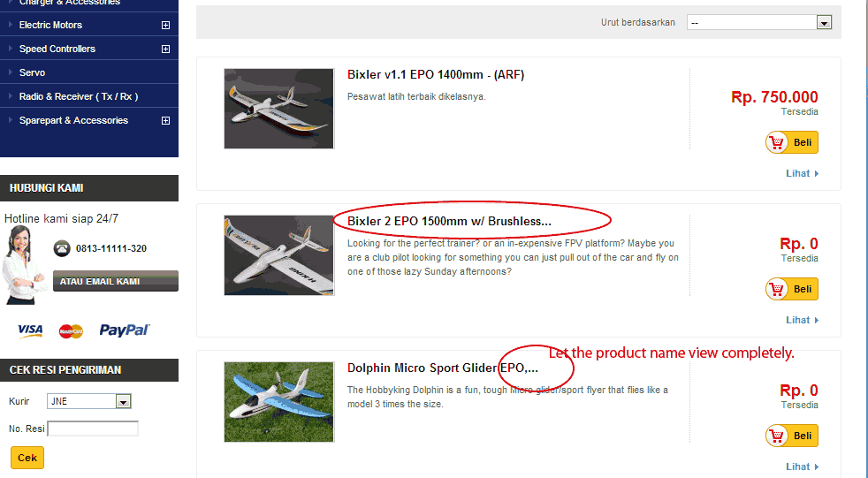Click the customer service woman image

[25, 264]
